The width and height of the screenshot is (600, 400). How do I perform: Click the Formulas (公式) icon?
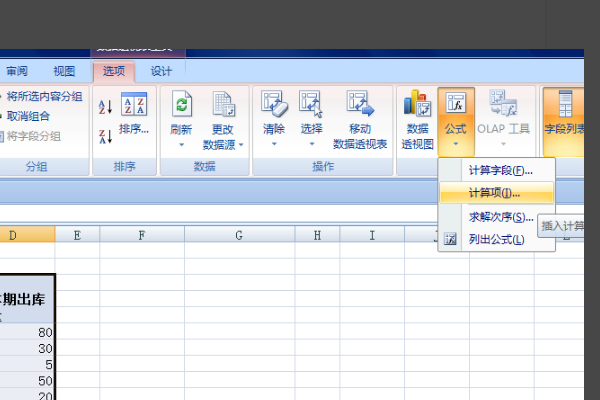pos(456,104)
